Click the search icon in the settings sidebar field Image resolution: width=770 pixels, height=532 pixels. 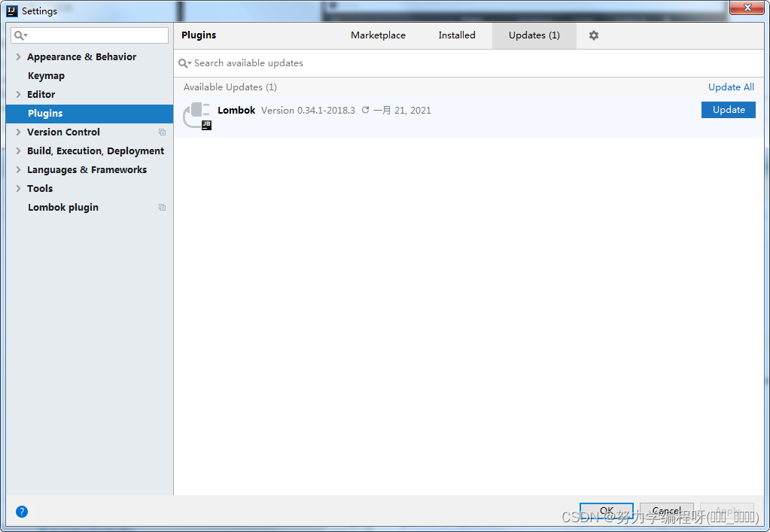pos(20,35)
